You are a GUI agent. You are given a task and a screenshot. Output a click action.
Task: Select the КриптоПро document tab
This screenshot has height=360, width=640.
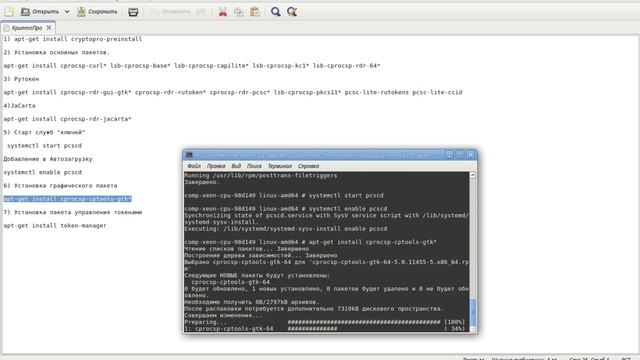[x=27, y=28]
